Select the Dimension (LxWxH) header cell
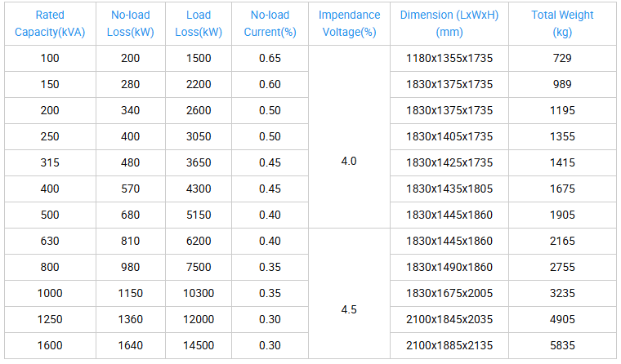The height and width of the screenshot is (364, 621). click(449, 24)
